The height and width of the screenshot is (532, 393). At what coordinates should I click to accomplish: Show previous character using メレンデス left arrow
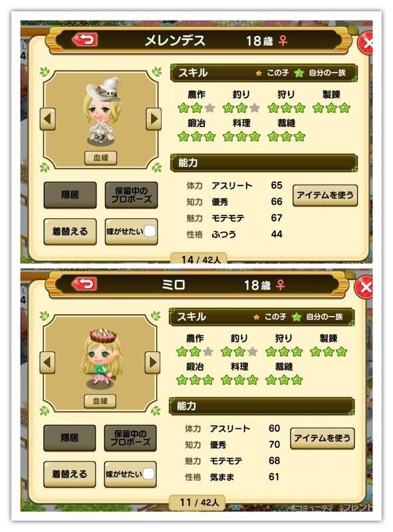point(47,119)
